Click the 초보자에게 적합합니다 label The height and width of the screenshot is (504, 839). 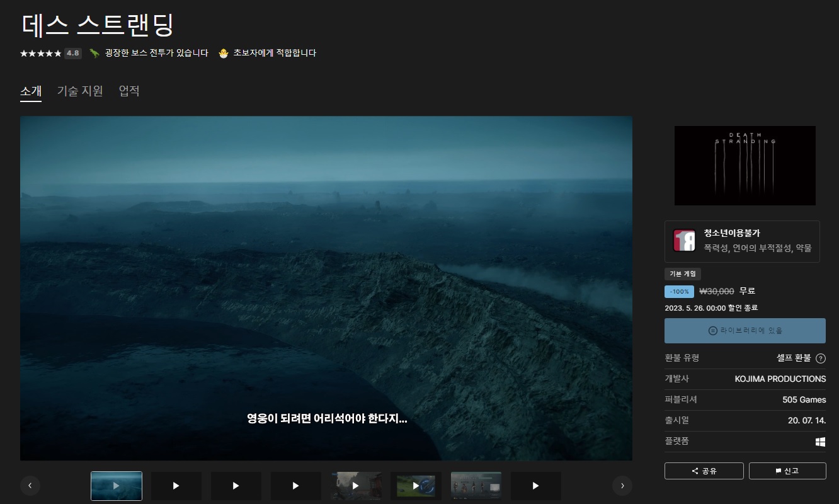pyautogui.click(x=275, y=54)
